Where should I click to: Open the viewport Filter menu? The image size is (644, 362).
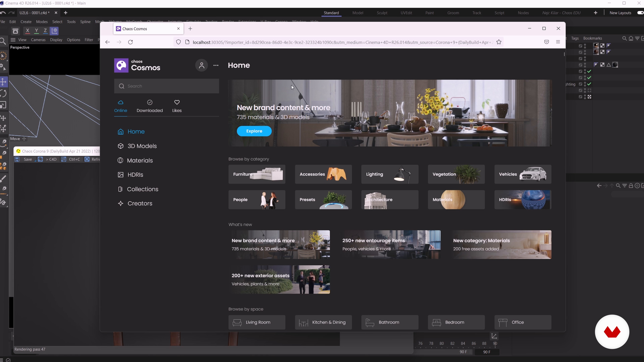89,40
